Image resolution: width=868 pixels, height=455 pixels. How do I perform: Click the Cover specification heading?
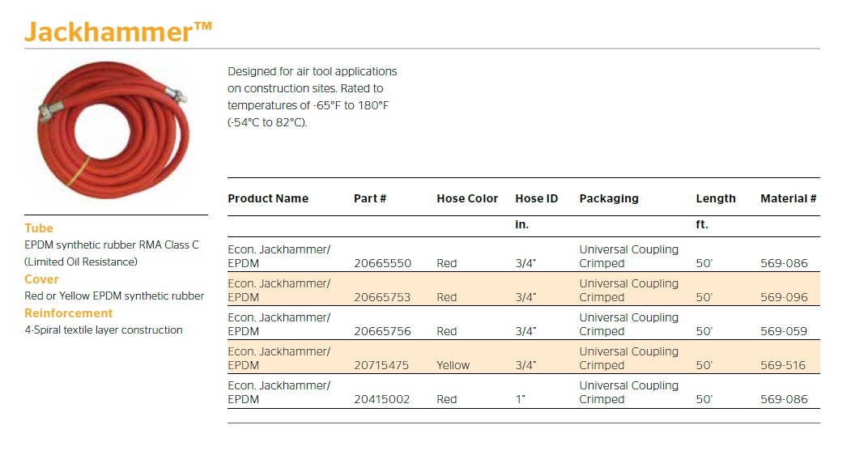pos(42,279)
